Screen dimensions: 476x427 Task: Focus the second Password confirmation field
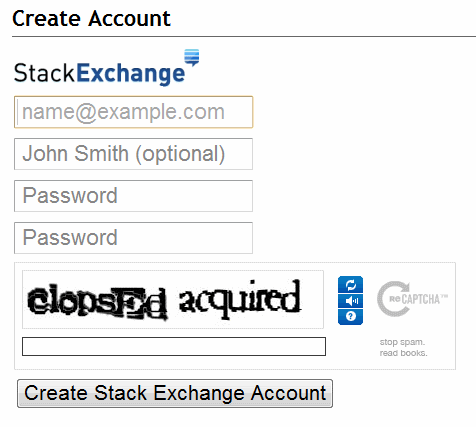point(133,238)
